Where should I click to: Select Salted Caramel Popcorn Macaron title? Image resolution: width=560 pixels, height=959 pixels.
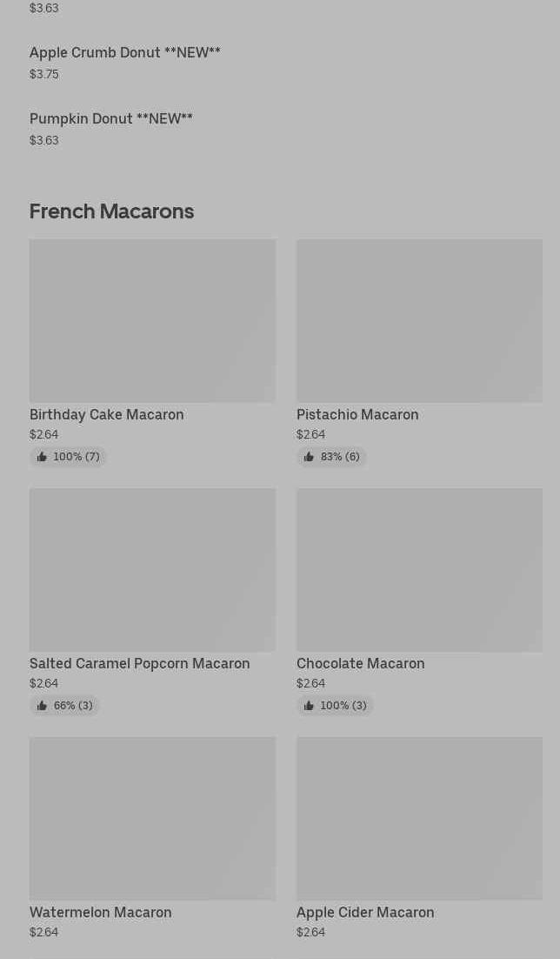click(140, 664)
